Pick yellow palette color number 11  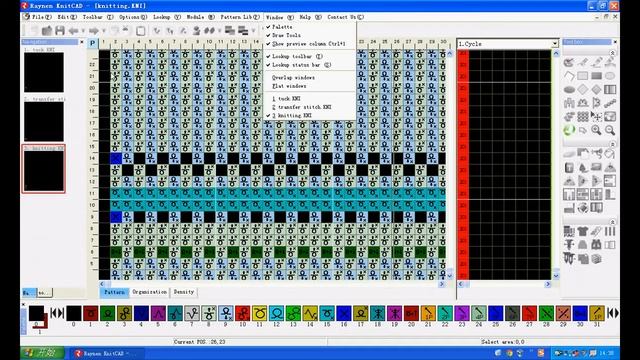[x=259, y=313]
